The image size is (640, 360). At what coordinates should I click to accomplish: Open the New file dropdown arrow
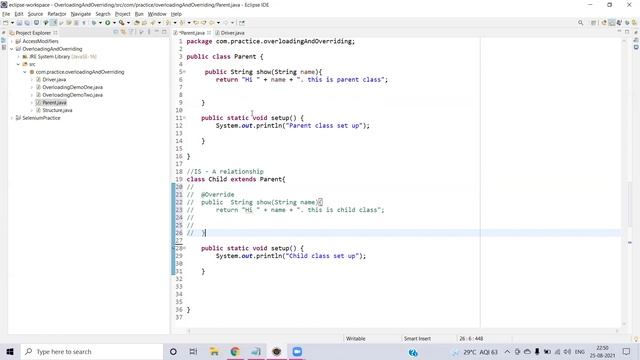(12, 23)
